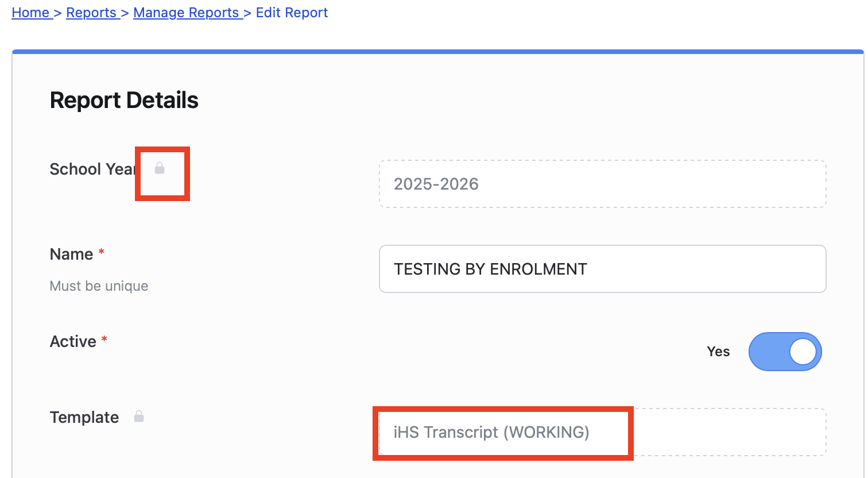
Task: Click the Edit Report breadcrumb item
Action: pos(292,13)
